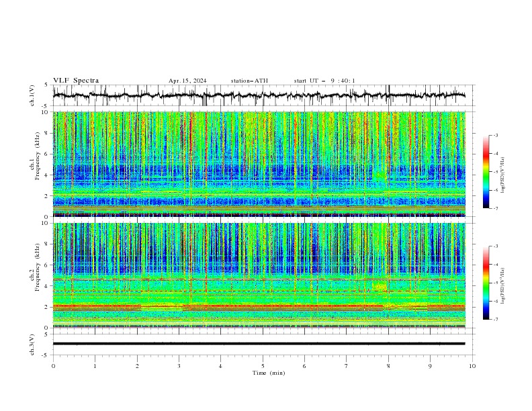The image size is (532, 411).
Task: Click the "-3" tick on ch.1 colorbar
Action: point(495,135)
